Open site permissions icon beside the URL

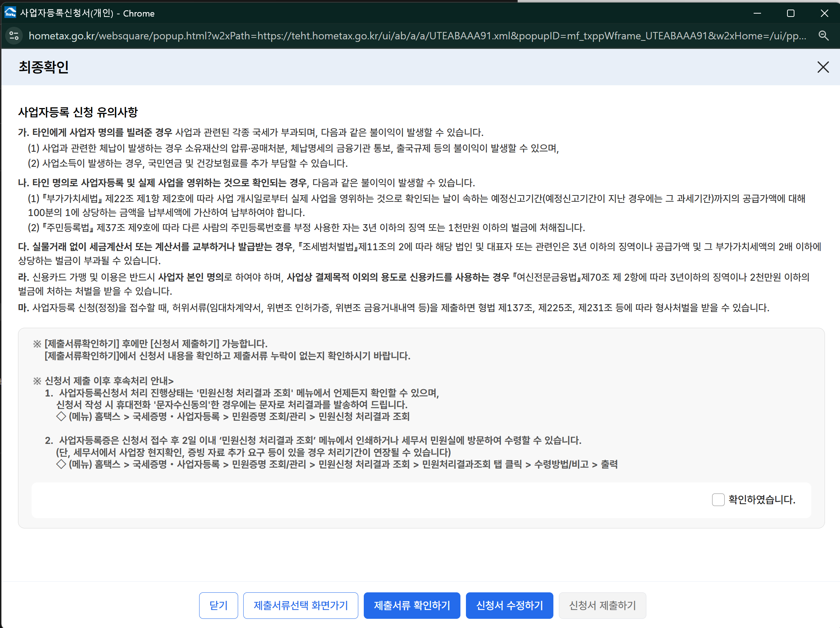coord(14,36)
